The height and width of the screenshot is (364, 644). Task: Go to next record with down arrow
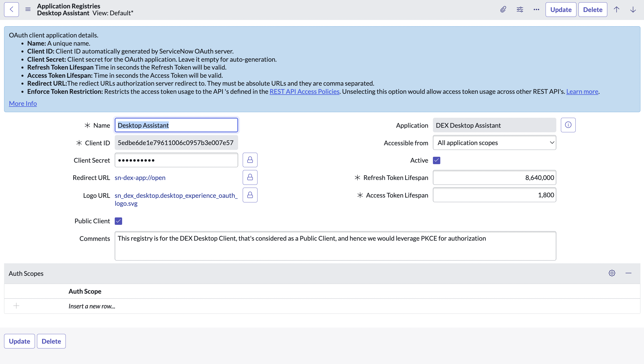[633, 10]
